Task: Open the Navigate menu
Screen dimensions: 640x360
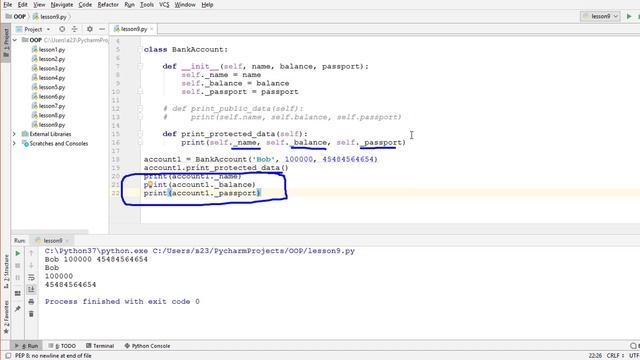Action: 62,5
